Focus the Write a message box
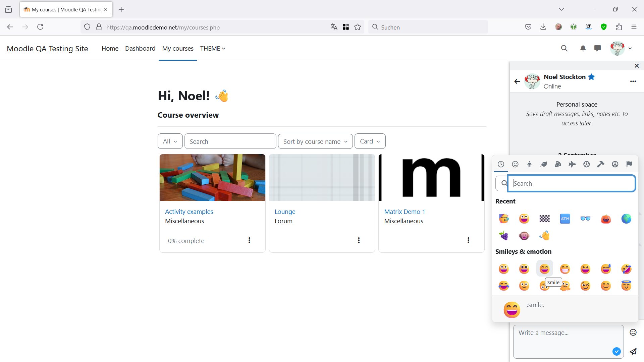This screenshot has height=362, width=644. pyautogui.click(x=568, y=342)
